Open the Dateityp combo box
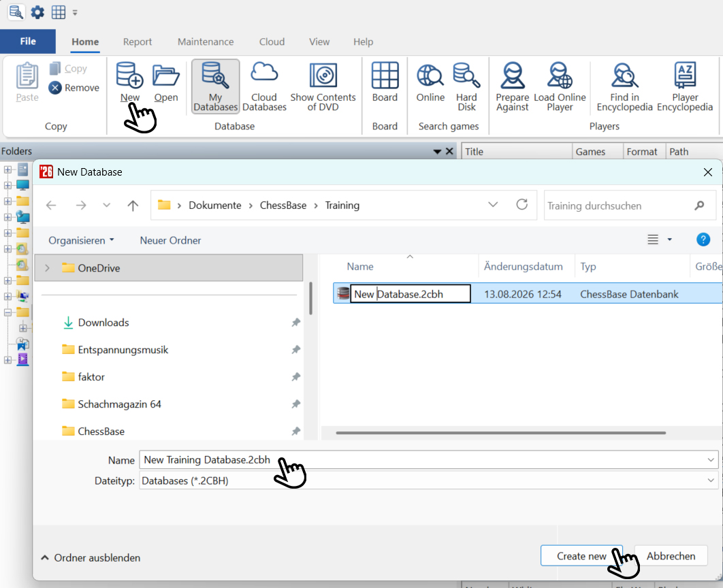 (428, 480)
